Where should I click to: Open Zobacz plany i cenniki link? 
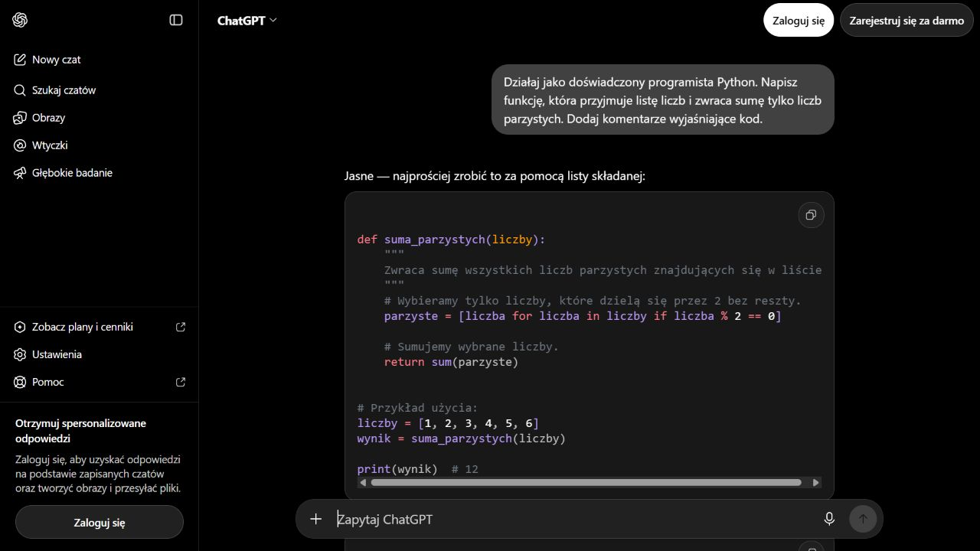click(100, 327)
